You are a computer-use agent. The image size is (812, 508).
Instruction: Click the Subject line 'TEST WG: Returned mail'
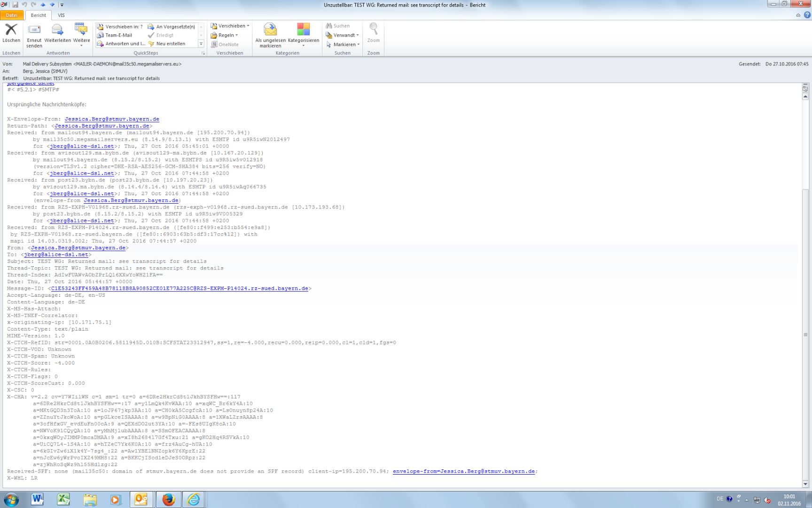tap(107, 261)
